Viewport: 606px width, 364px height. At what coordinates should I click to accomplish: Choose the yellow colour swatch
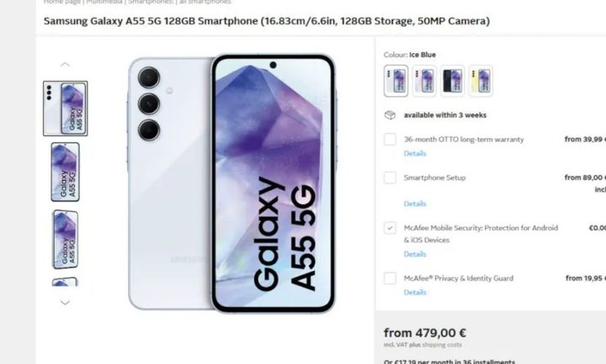[481, 81]
